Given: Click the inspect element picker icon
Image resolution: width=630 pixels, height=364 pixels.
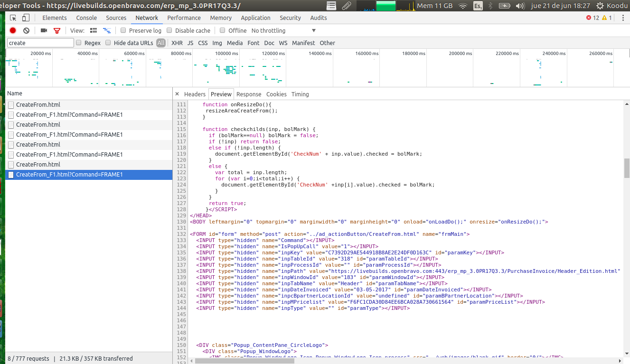Looking at the screenshot, I should tap(13, 18).
